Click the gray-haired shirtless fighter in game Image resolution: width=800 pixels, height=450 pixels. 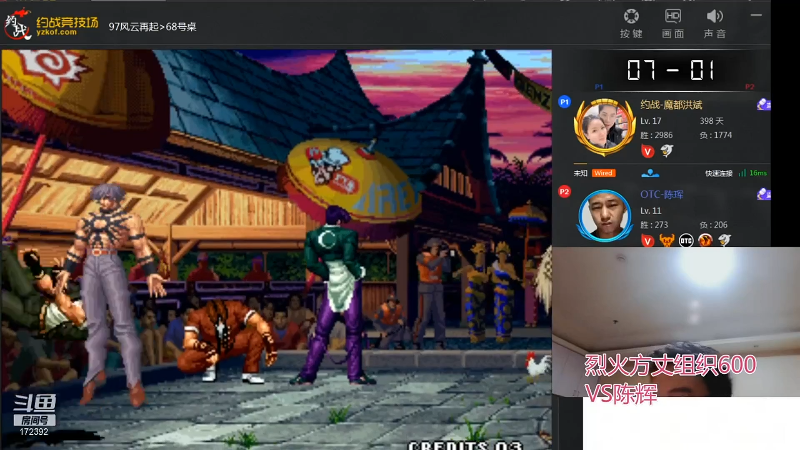point(110,293)
